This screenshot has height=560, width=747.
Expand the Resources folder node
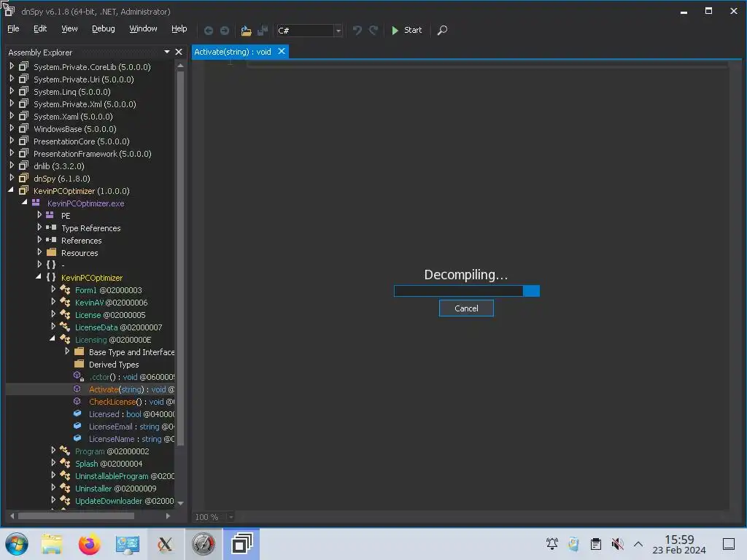(39, 252)
